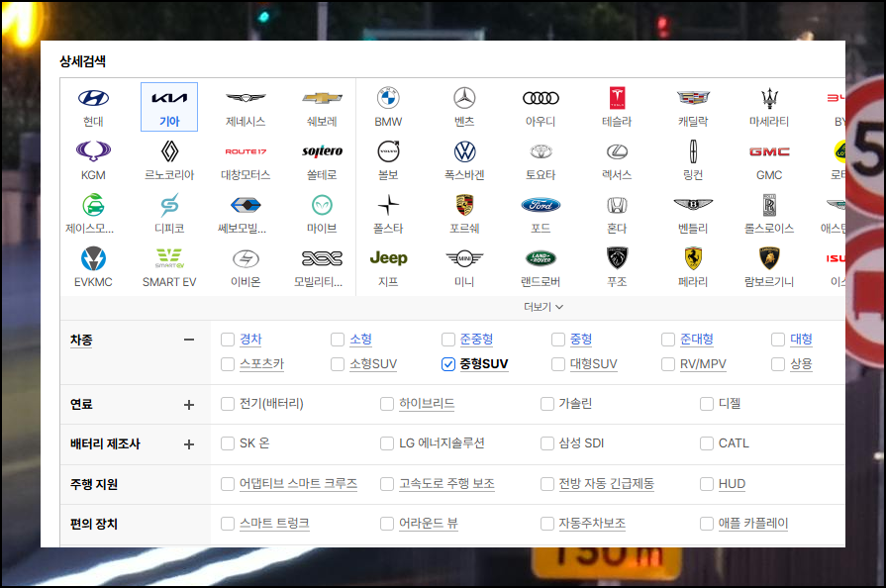This screenshot has width=886, height=588.
Task: Click the 스마트 트렁크 link
Action: pyautogui.click(x=274, y=524)
